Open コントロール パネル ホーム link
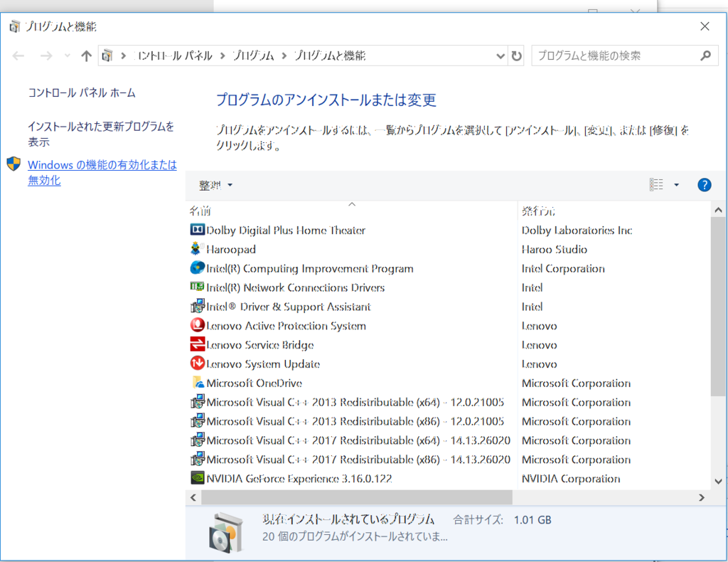The height and width of the screenshot is (562, 728). (81, 92)
